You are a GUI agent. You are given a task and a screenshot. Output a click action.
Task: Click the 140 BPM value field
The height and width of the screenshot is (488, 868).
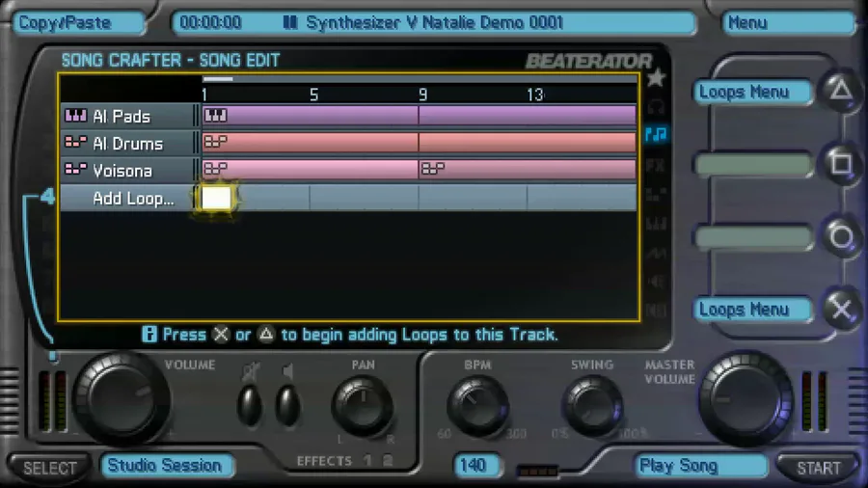pyautogui.click(x=477, y=465)
